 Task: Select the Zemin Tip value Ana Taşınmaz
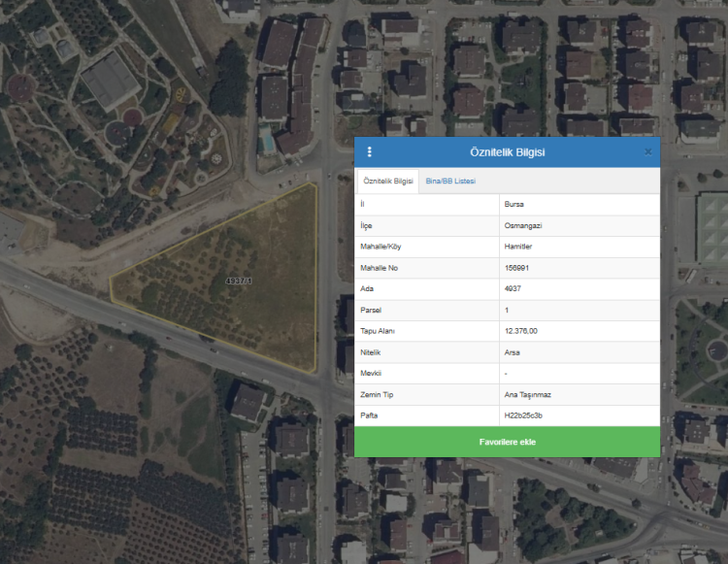coord(526,395)
